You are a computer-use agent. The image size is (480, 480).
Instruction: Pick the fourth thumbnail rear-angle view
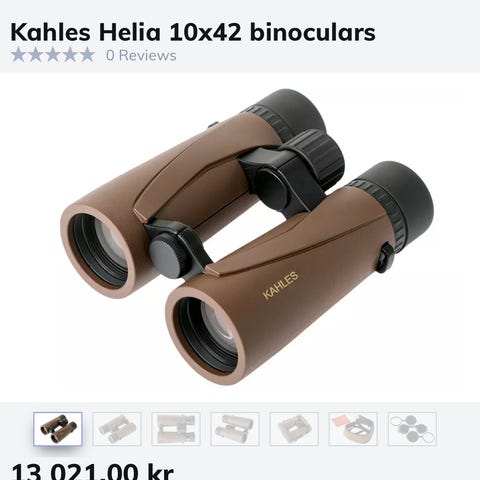[235, 429]
